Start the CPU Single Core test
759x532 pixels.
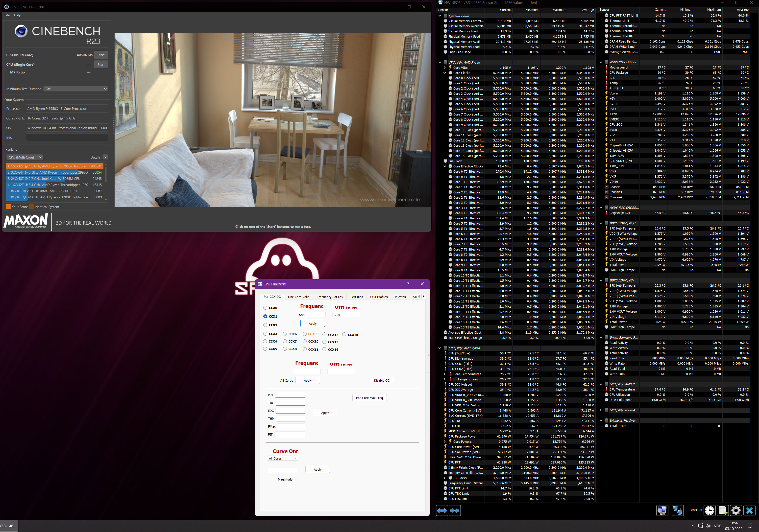[x=101, y=65]
